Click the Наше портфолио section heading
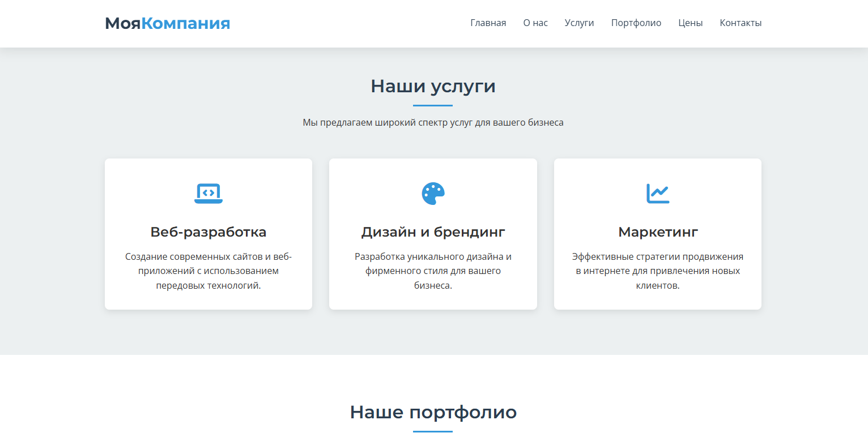 pyautogui.click(x=433, y=412)
